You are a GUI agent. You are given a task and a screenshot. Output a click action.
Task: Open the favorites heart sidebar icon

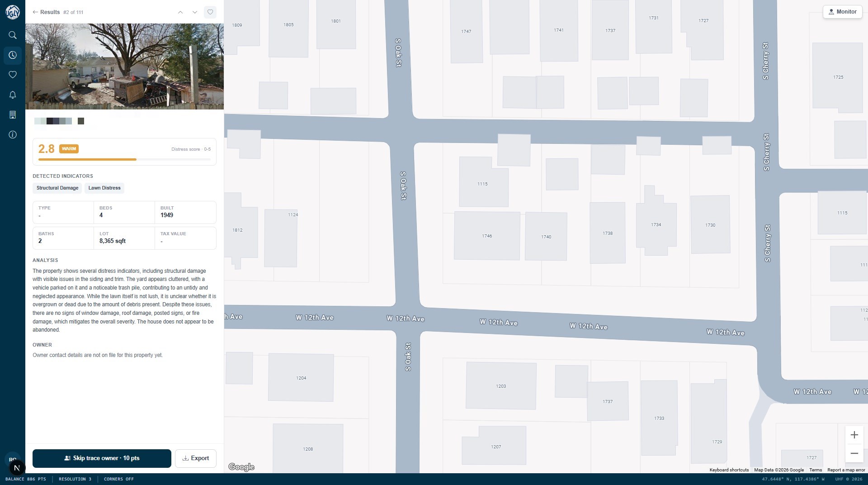pyautogui.click(x=13, y=75)
